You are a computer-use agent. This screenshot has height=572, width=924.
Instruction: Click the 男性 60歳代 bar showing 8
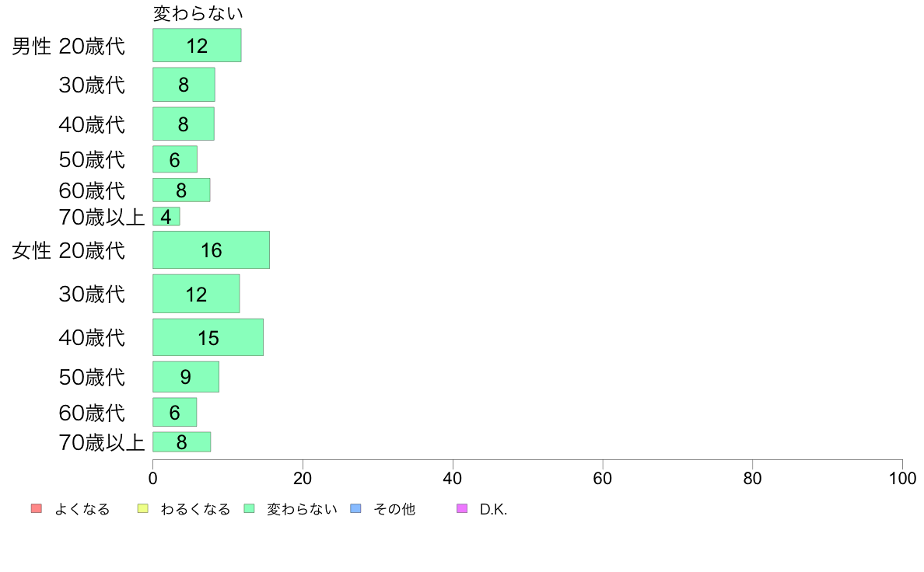coord(181,190)
